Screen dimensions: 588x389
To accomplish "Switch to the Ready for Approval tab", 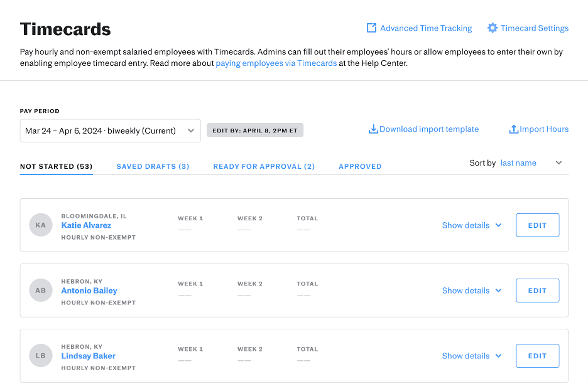I will point(264,166).
